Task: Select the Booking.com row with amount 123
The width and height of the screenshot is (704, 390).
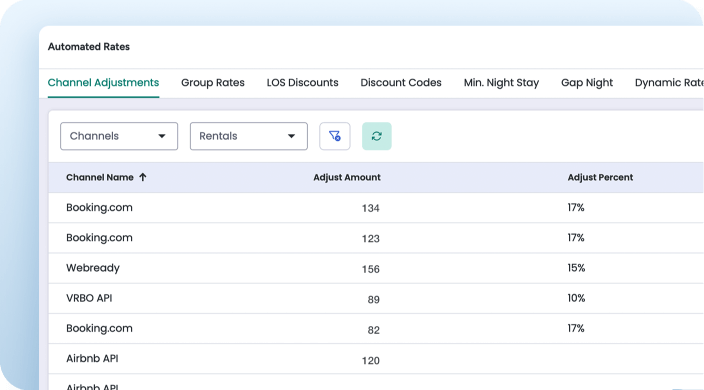Action: click(x=376, y=238)
